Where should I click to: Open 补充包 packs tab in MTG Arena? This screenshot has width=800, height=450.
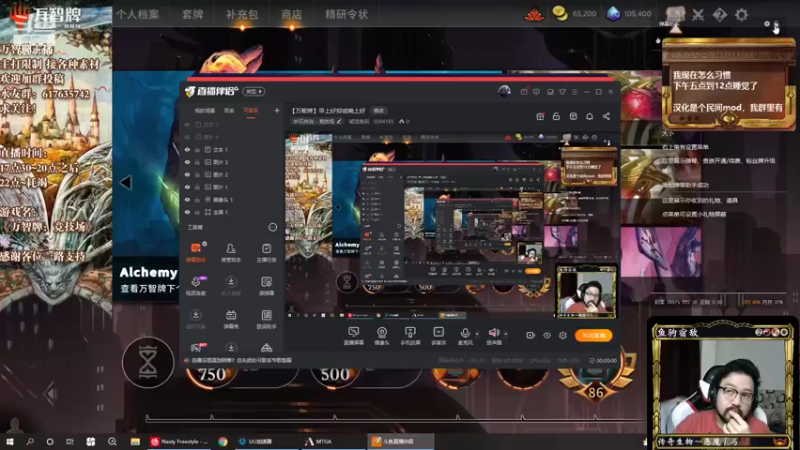click(242, 14)
